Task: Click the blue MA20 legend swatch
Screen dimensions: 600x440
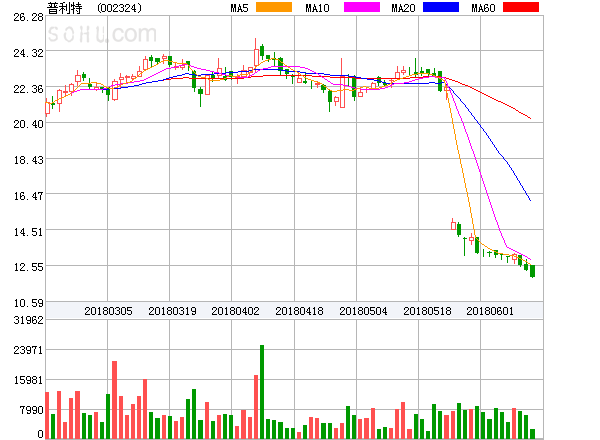Action: tap(441, 7)
